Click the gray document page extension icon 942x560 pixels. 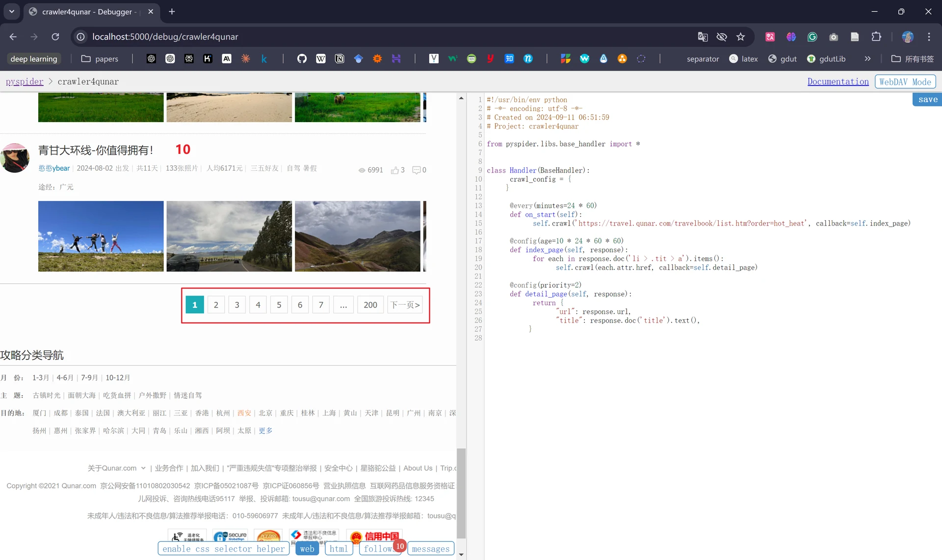[854, 37]
